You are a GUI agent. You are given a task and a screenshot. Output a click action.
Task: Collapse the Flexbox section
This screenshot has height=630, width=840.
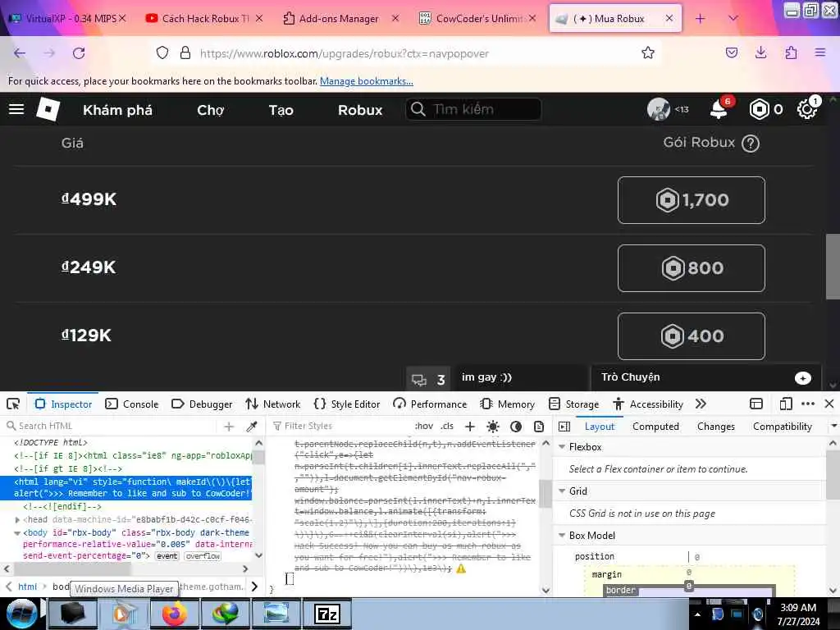click(x=562, y=447)
